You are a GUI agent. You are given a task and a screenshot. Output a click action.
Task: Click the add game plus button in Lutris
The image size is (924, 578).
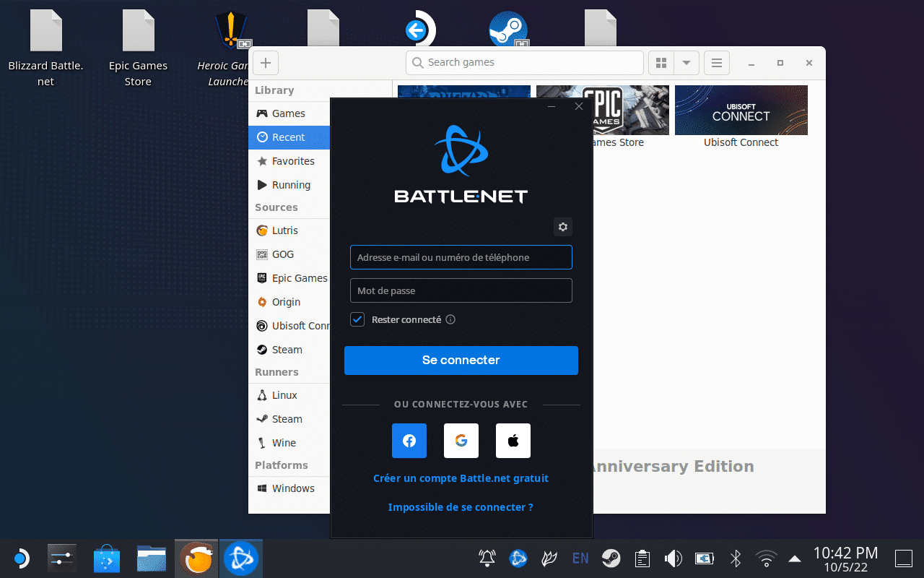266,63
